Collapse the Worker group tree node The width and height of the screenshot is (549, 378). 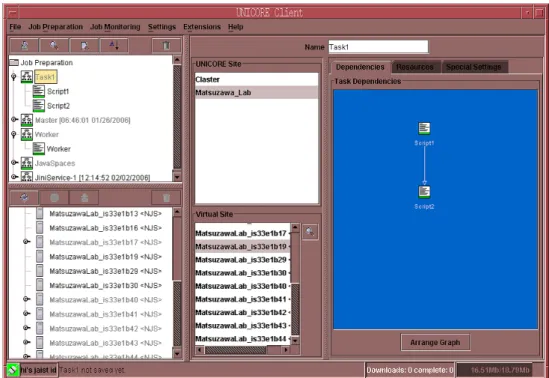coord(14,134)
